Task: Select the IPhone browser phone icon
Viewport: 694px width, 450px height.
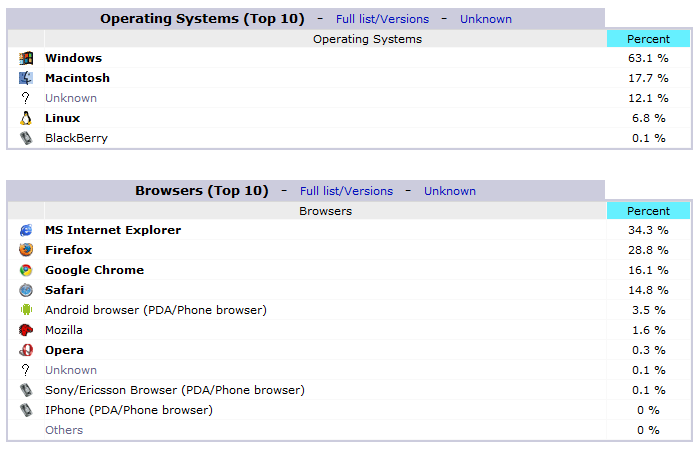Action: [26, 410]
